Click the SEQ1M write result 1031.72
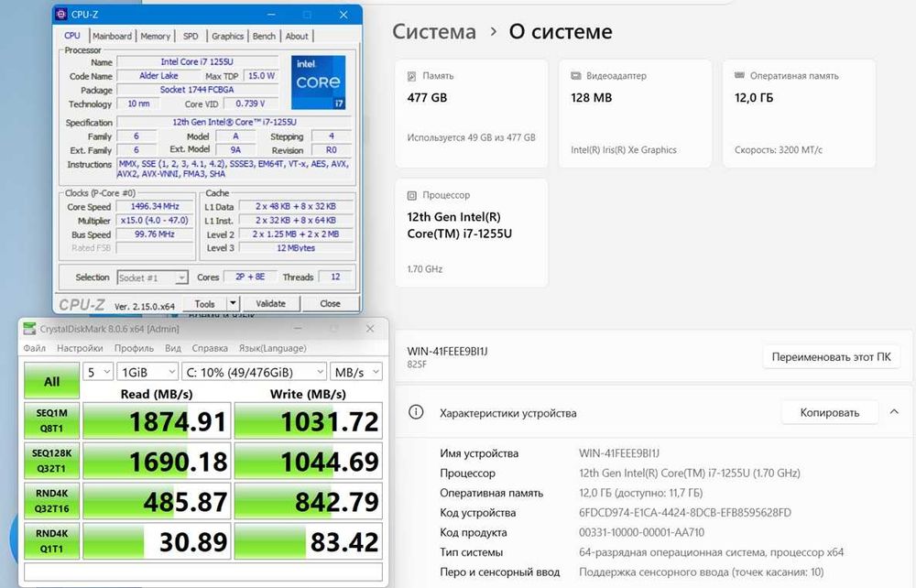916x588 pixels. point(309,420)
